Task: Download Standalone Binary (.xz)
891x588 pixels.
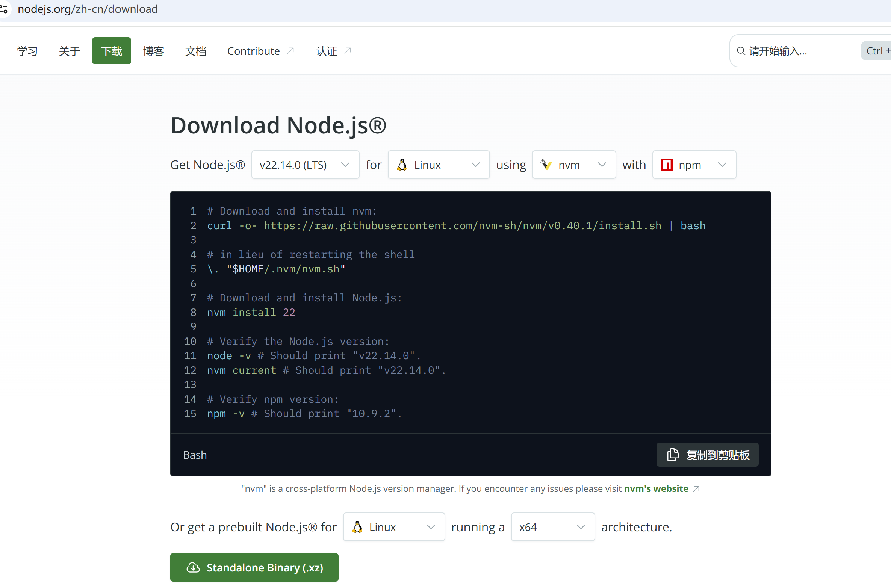Action: pos(254,567)
